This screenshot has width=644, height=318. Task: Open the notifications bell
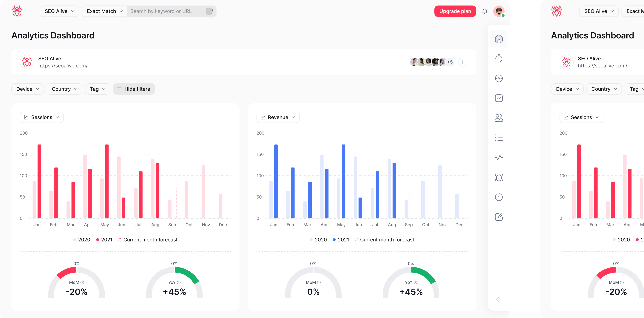(x=485, y=11)
